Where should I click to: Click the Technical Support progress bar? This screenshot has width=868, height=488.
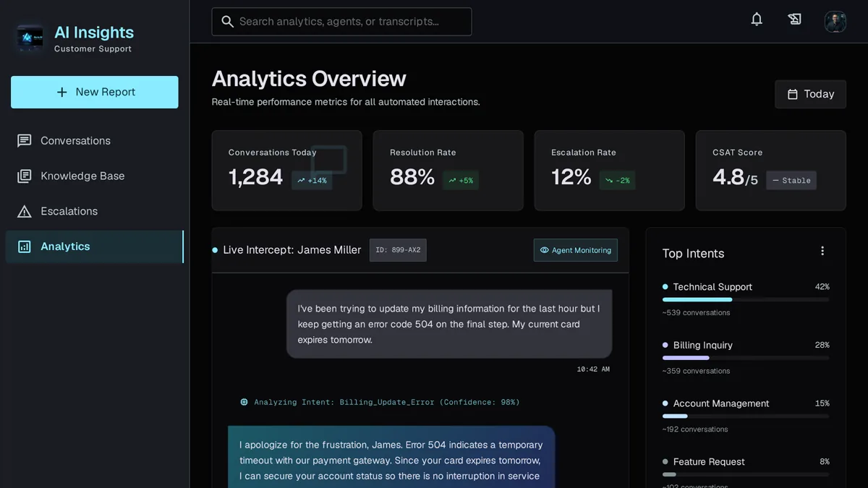(746, 299)
